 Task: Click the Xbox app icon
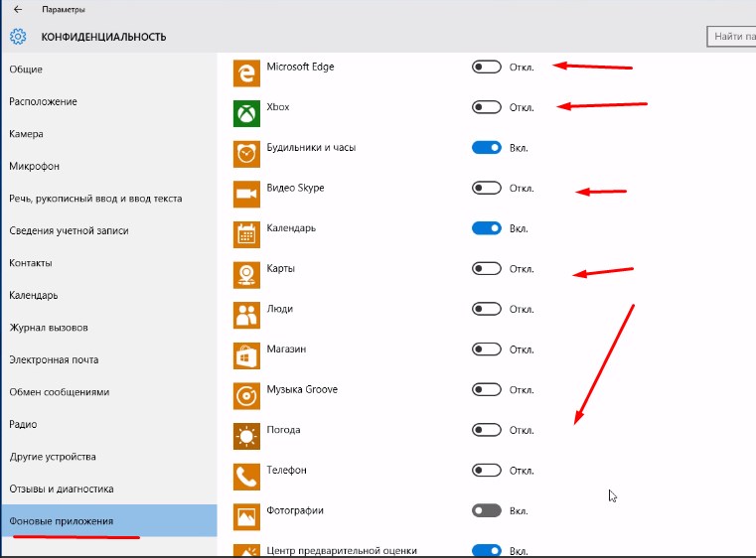click(246, 114)
